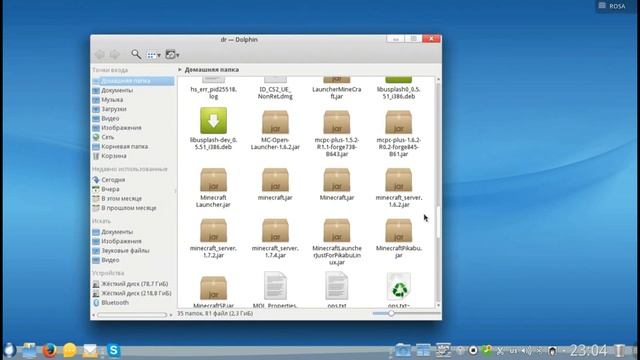
Task: Select mcpc-plus-1.5.2 forge738 jar file
Action: tap(337, 133)
